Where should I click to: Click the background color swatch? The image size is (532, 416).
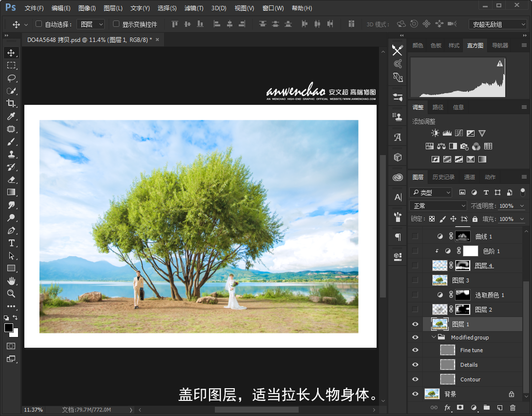click(15, 334)
